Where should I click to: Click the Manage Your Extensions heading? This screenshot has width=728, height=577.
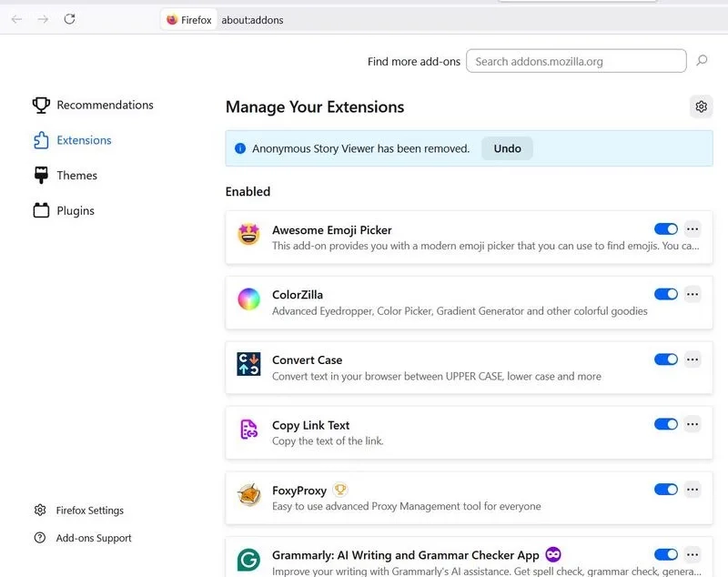click(x=315, y=106)
